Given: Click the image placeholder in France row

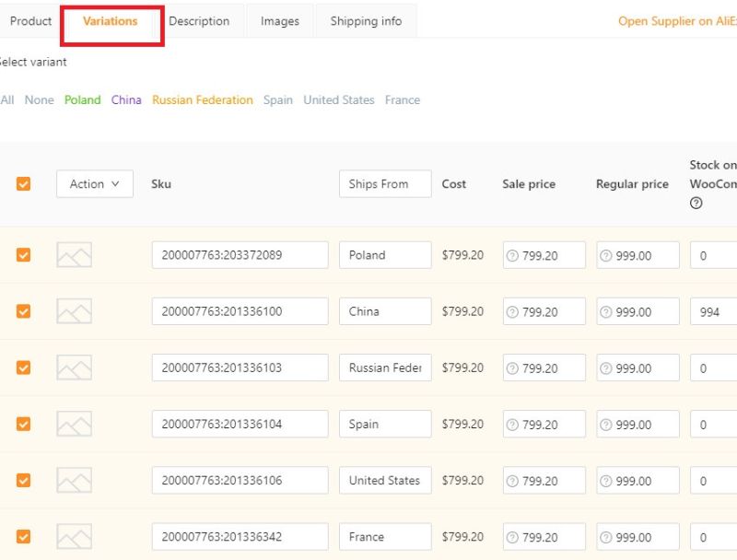Looking at the screenshot, I should pos(74,536).
